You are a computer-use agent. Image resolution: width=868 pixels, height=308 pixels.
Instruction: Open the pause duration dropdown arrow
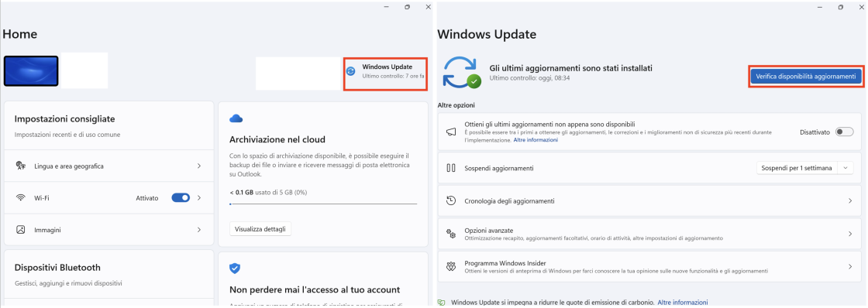(846, 168)
